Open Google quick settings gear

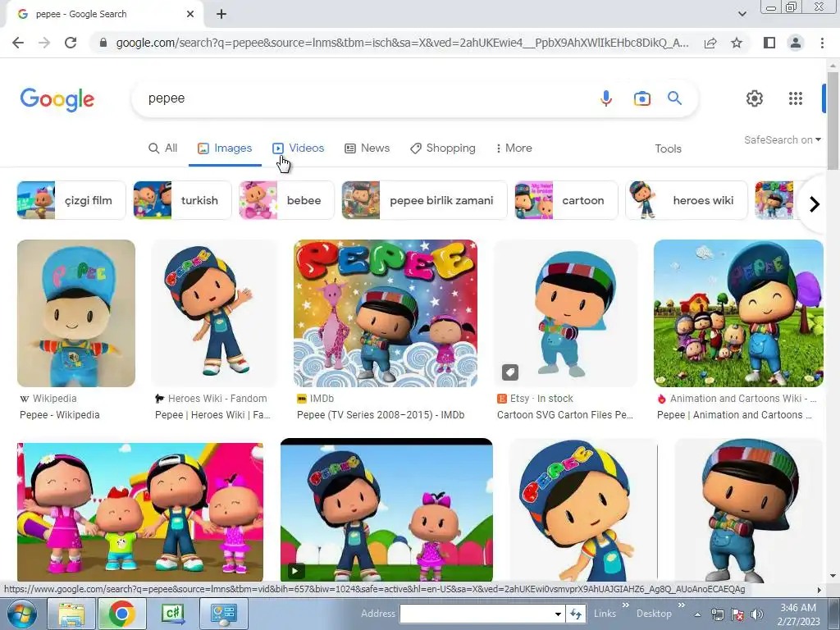pyautogui.click(x=755, y=98)
